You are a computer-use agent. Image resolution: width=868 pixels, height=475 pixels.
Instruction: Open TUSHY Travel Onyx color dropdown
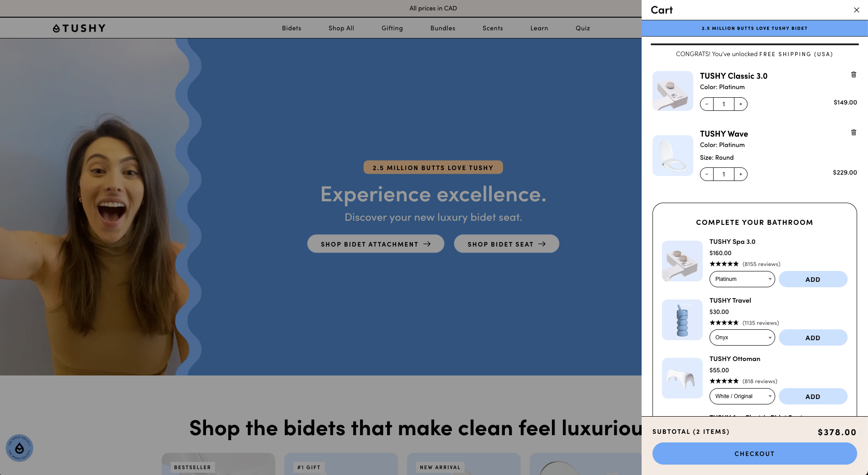(x=742, y=337)
